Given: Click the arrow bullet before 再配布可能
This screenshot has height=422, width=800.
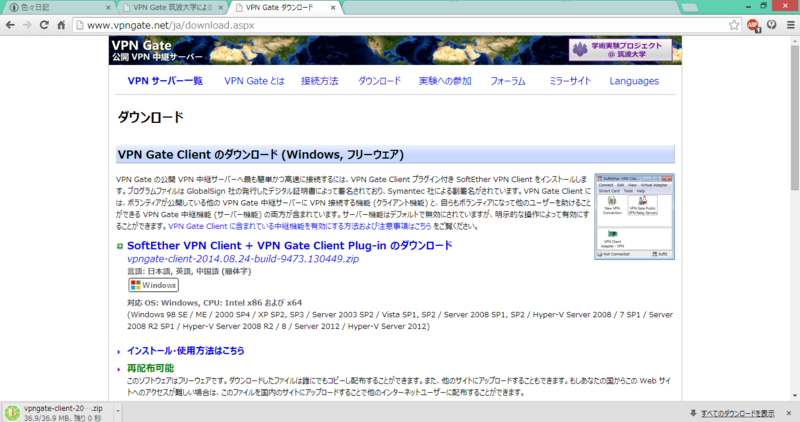Looking at the screenshot, I should click(119, 369).
